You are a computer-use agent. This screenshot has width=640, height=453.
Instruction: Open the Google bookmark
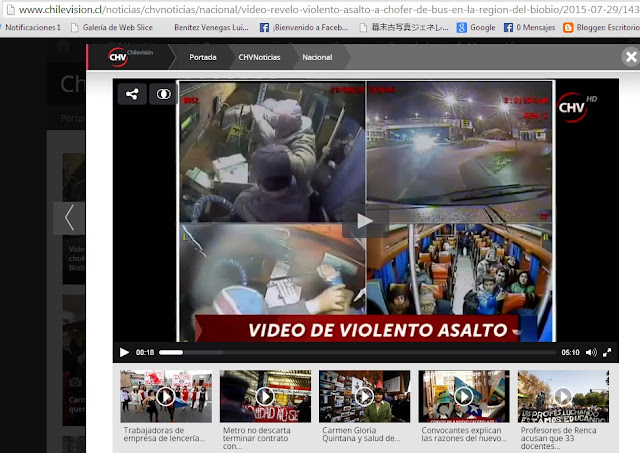tap(476, 27)
